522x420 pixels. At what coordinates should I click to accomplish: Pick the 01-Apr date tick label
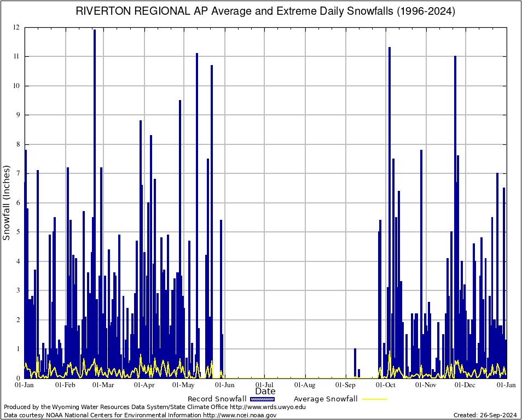coord(144,384)
